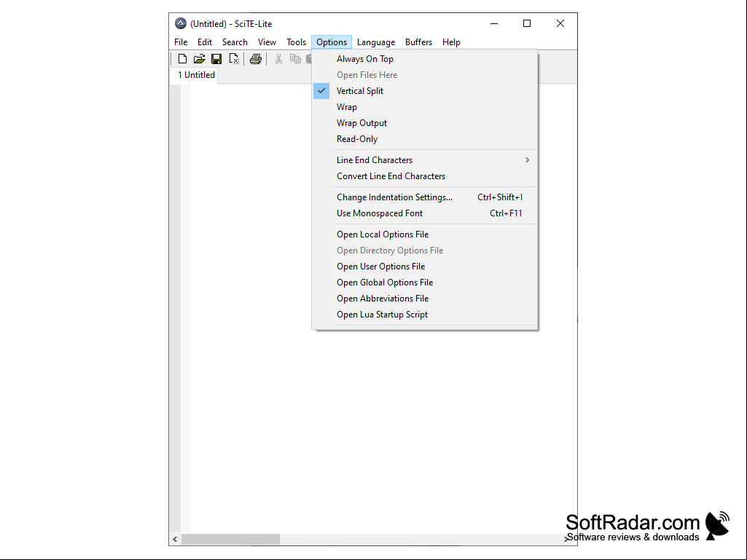Click the New document toolbar icon

(x=182, y=58)
